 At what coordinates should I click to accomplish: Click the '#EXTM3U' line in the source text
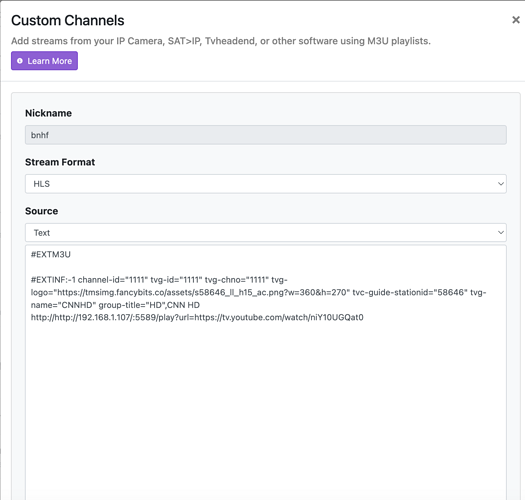coord(51,255)
